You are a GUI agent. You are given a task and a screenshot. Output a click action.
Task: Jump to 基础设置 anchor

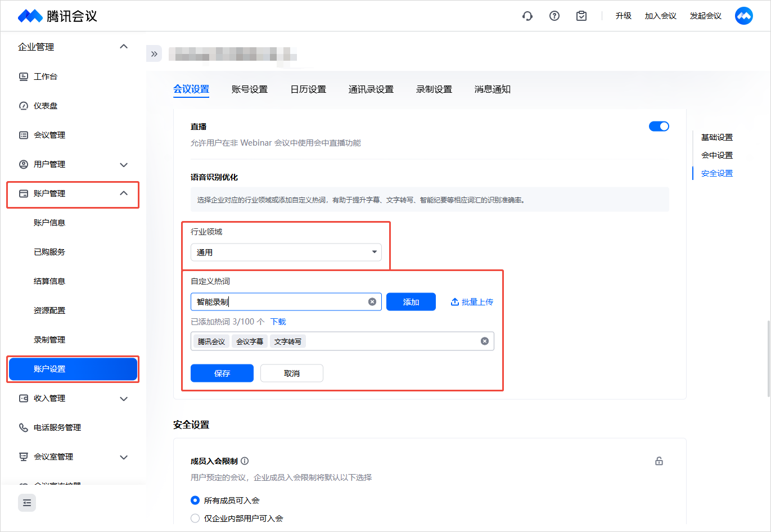pos(717,137)
